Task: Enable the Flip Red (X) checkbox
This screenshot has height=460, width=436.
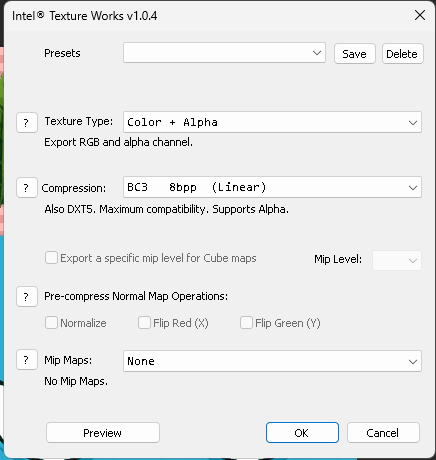Action: point(144,323)
